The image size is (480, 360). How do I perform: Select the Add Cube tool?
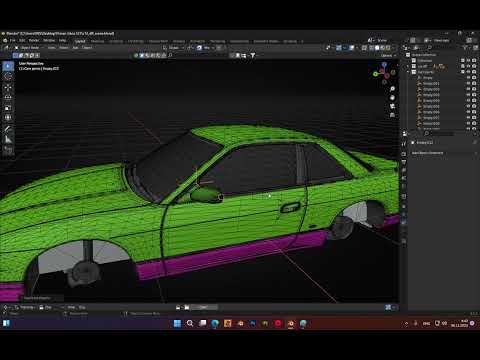coord(8,151)
